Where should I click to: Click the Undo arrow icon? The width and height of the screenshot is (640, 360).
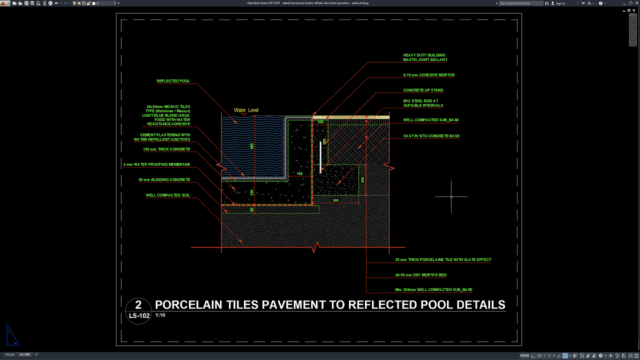(x=56, y=3)
